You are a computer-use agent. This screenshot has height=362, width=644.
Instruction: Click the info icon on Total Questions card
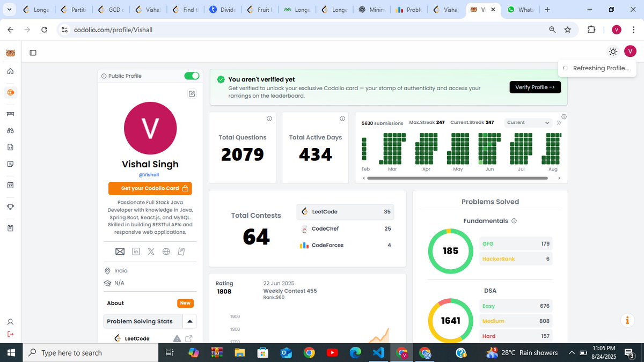(x=269, y=119)
